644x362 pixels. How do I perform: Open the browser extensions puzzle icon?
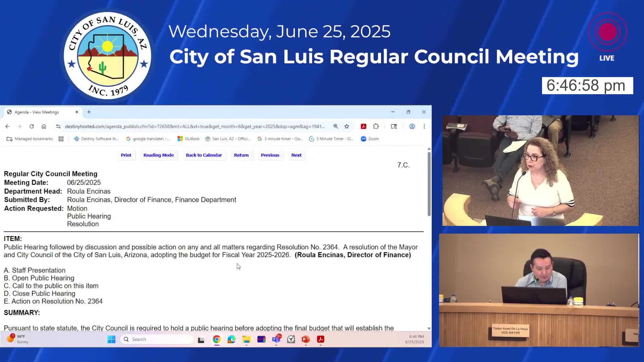pos(376,126)
